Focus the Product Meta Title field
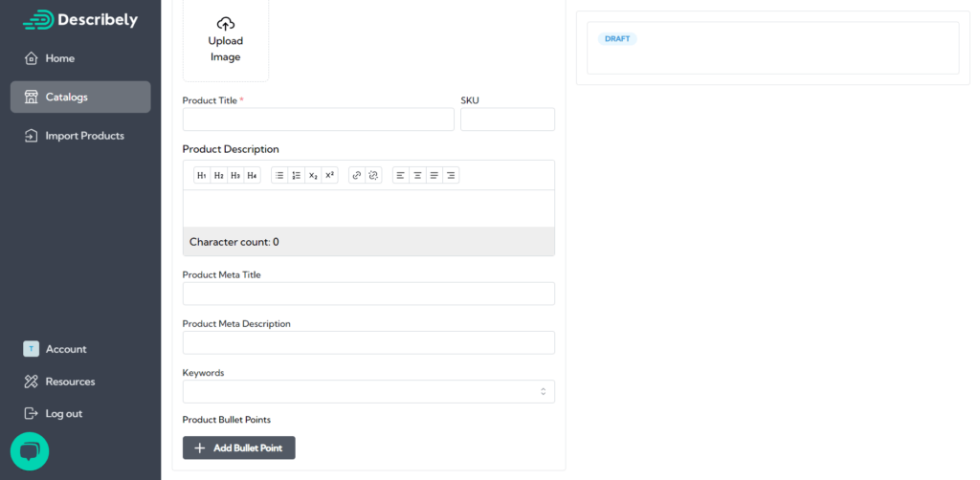980x480 pixels. point(368,294)
